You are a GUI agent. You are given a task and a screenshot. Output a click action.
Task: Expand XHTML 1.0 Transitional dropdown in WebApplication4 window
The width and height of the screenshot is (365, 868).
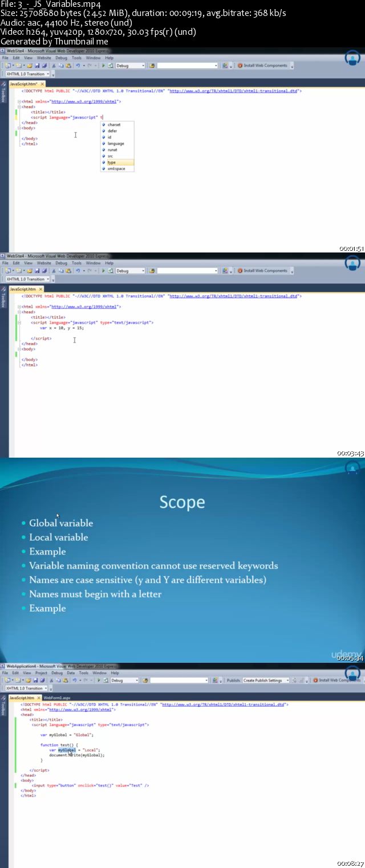26,688
